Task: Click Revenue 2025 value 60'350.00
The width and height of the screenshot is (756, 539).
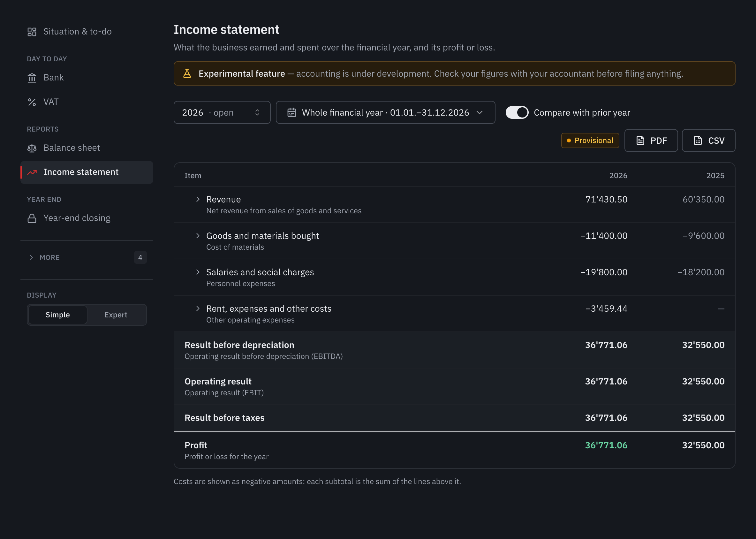Action: click(703, 200)
